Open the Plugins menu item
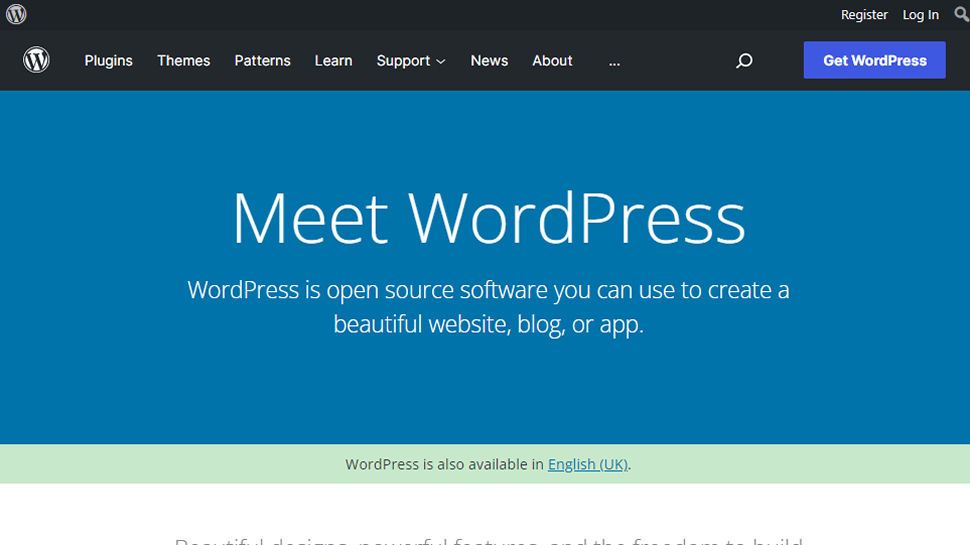Screen dimensions: 970x545 [x=108, y=61]
